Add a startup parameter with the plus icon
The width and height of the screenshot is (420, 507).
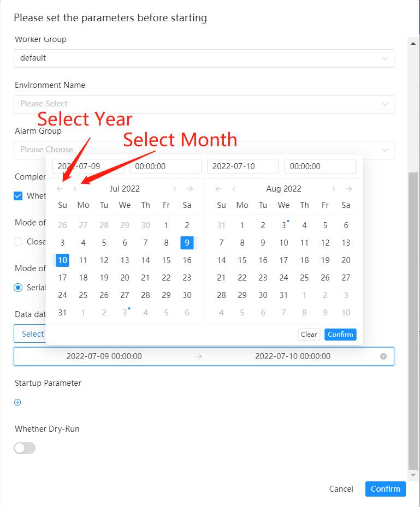(x=17, y=402)
